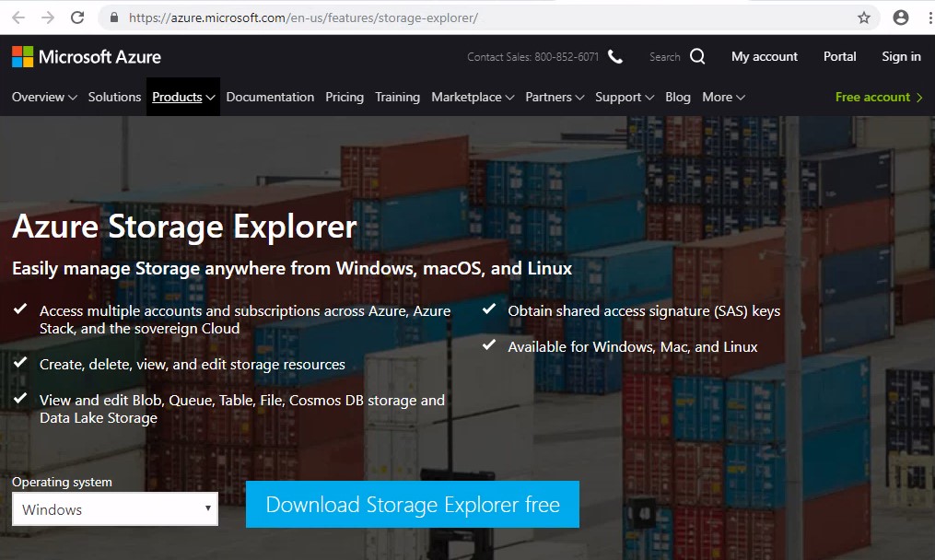Viewport: 935px width, 560px height.
Task: Go to the Portal
Action: point(839,56)
